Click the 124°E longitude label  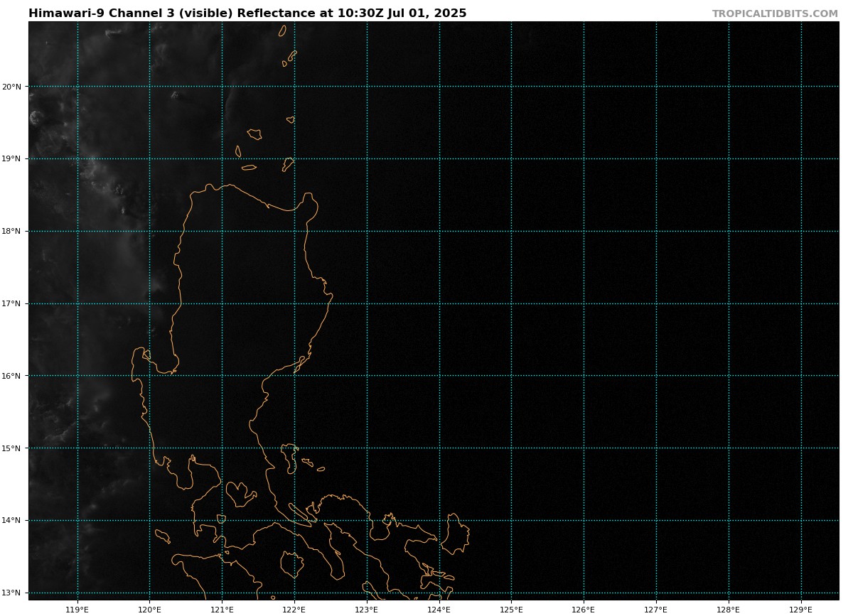coord(439,609)
